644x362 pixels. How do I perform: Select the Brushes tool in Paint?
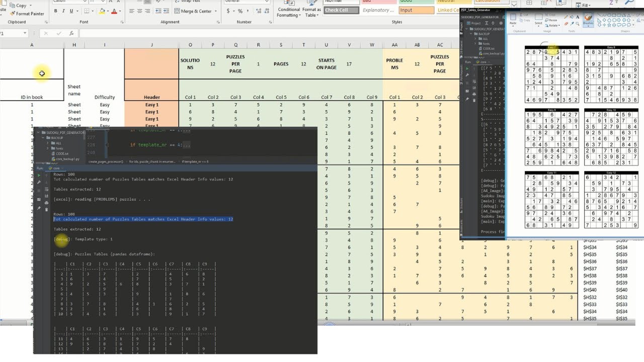tap(588, 20)
